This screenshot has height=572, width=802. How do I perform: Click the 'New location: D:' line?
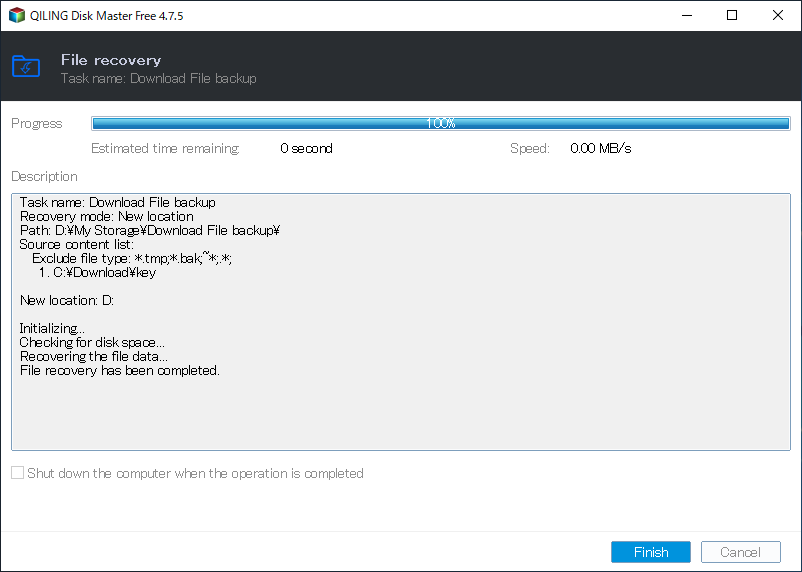coord(67,300)
